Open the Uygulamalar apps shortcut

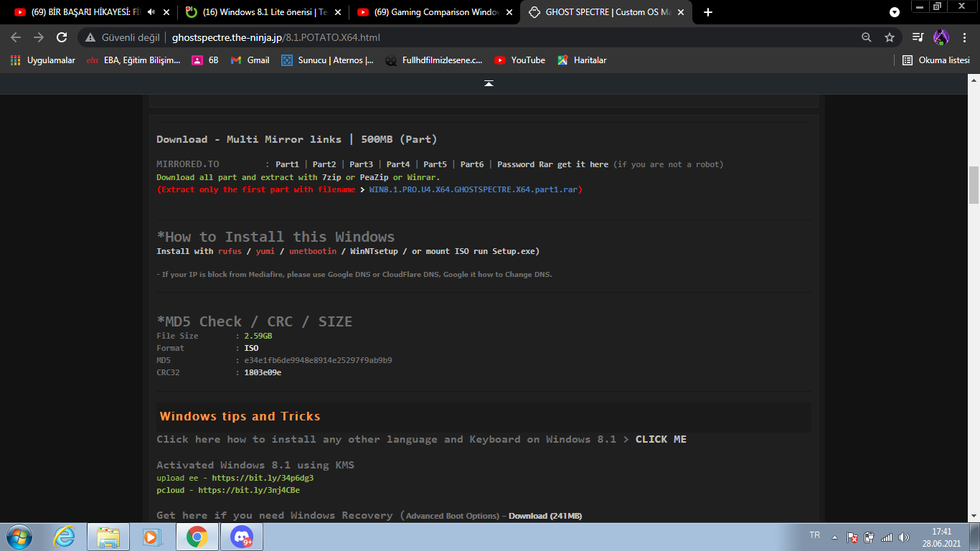(43, 60)
